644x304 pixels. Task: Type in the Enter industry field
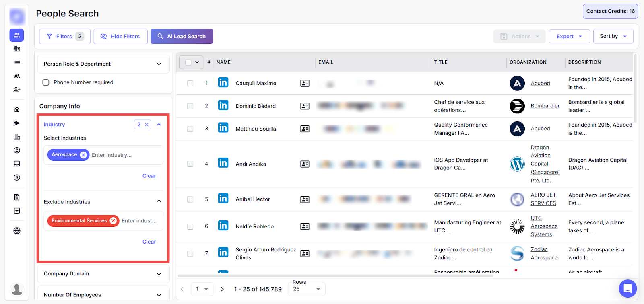click(x=125, y=155)
